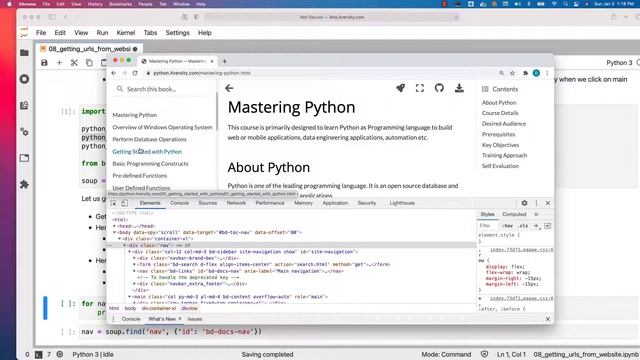
Task: Select the div.row breadcrumb in DevTools
Action: pos(189,309)
